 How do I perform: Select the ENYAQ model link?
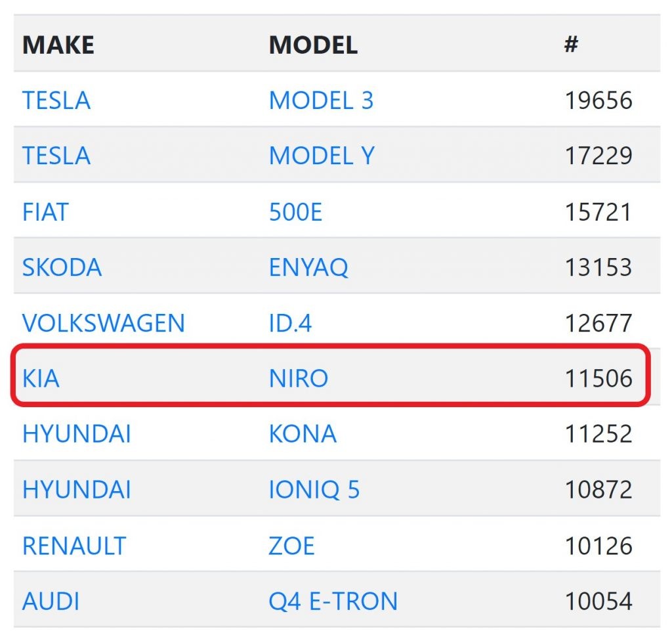pyautogui.click(x=308, y=267)
